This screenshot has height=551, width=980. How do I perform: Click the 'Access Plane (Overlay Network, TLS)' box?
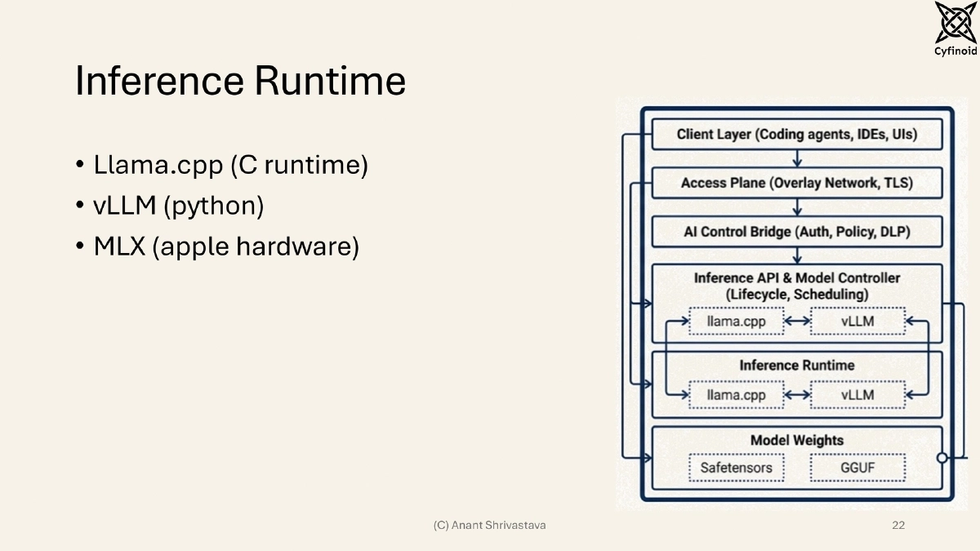796,183
